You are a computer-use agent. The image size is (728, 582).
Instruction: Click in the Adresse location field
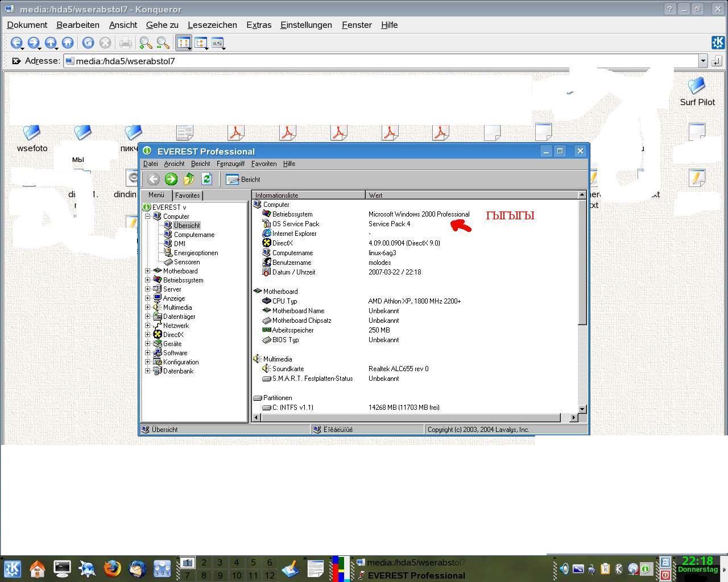(x=381, y=61)
